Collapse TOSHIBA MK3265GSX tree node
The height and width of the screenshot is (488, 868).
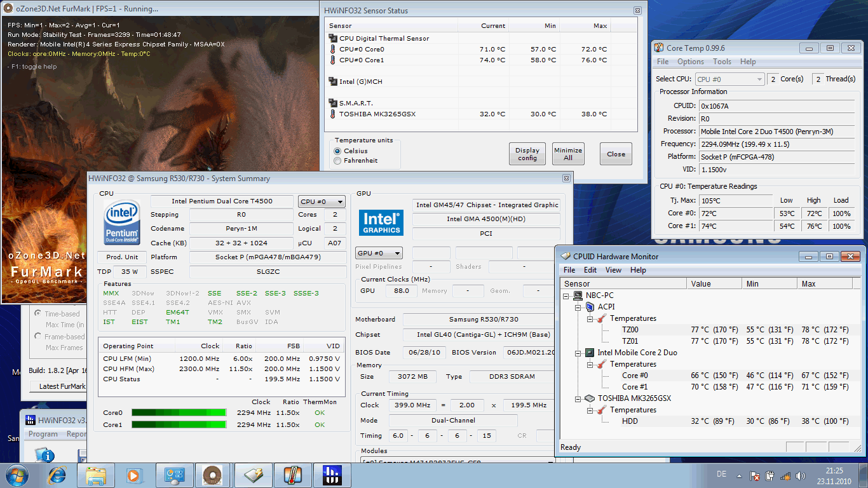[578, 398]
